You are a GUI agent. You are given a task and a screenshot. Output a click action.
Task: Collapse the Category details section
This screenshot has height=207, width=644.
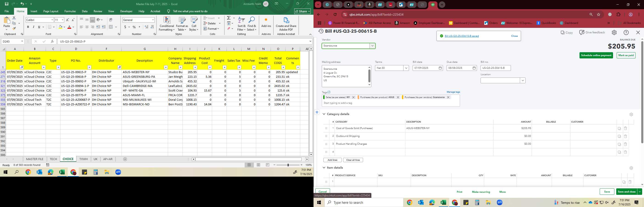click(x=324, y=114)
